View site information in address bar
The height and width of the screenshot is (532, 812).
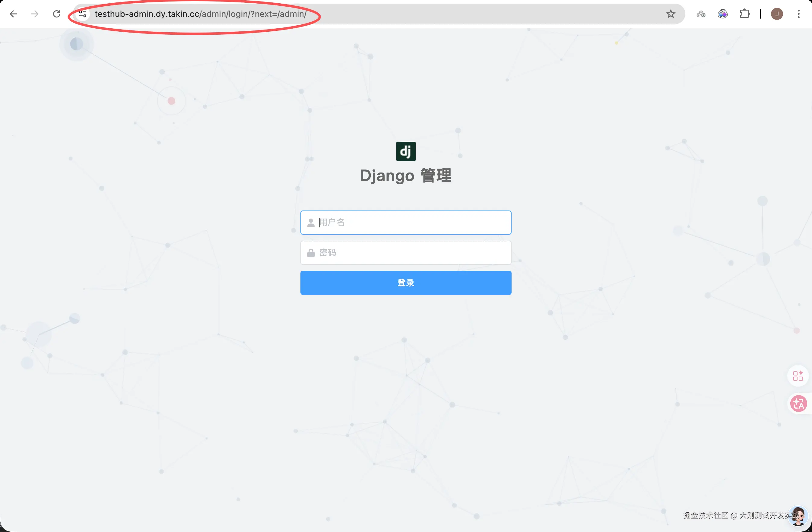point(83,14)
